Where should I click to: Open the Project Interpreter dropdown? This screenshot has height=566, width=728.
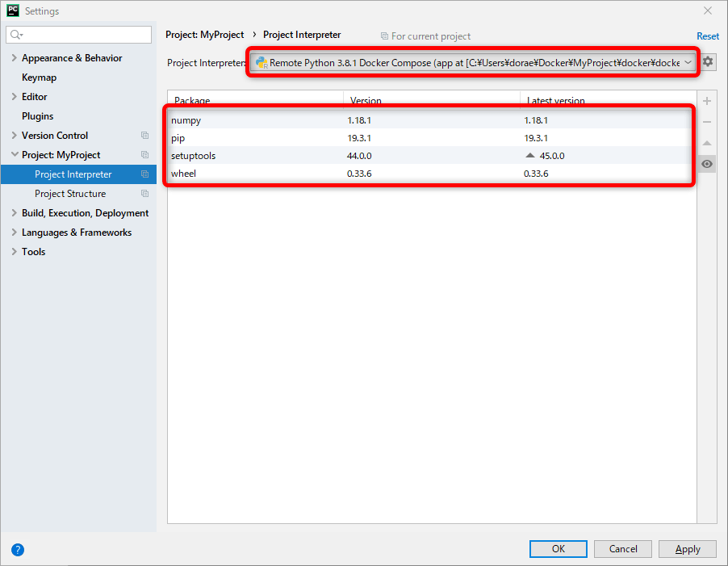[473, 63]
